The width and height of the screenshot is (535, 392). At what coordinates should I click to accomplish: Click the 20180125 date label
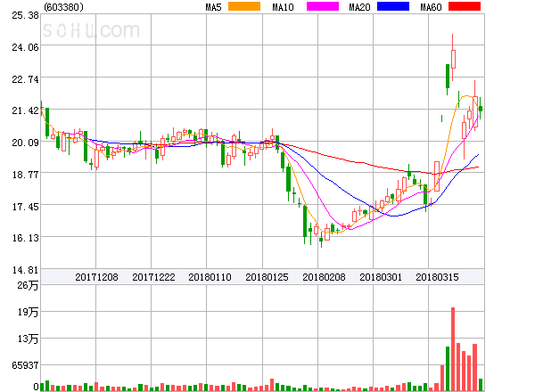[x=267, y=277]
